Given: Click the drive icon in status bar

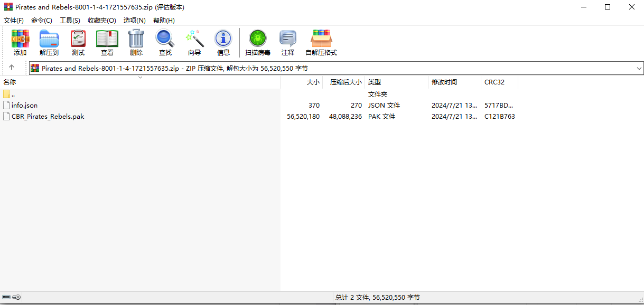Looking at the screenshot, I should pyautogui.click(x=6, y=297).
